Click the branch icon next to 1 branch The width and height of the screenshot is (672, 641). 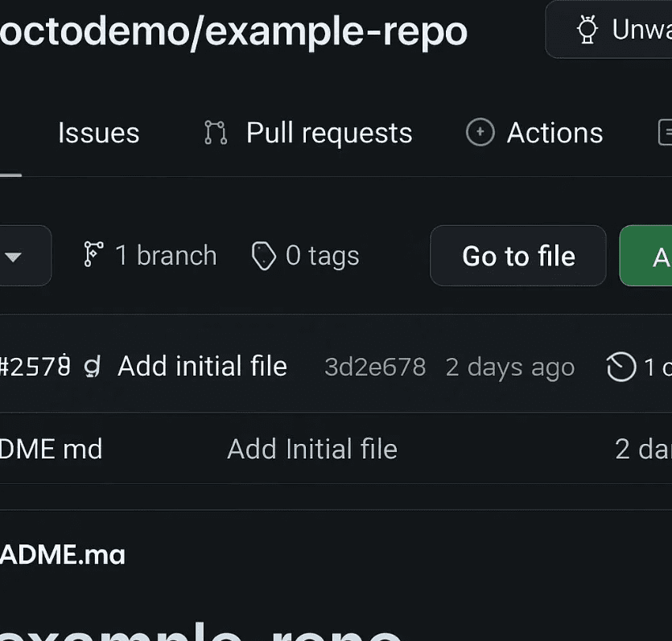(93, 255)
